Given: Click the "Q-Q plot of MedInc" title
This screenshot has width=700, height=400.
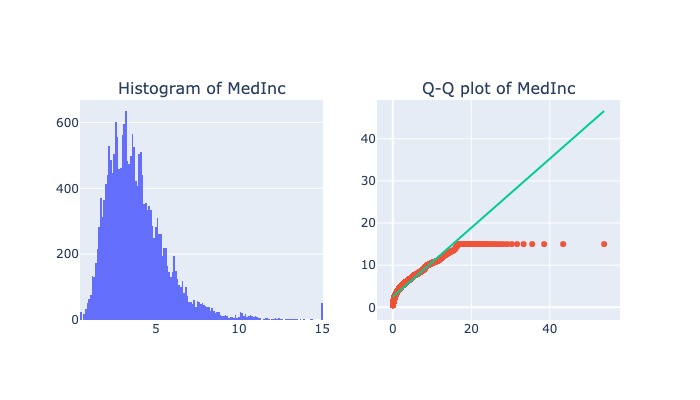Looking at the screenshot, I should click(498, 88).
